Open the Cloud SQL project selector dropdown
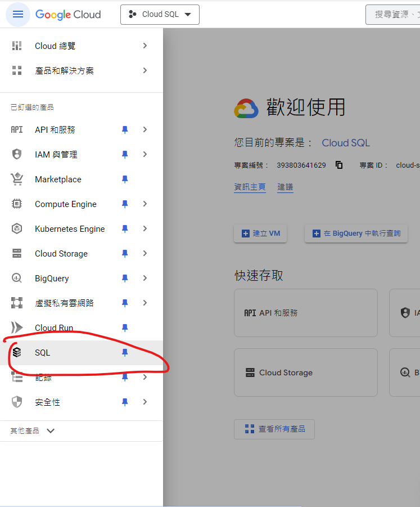The image size is (420, 507). click(x=160, y=15)
